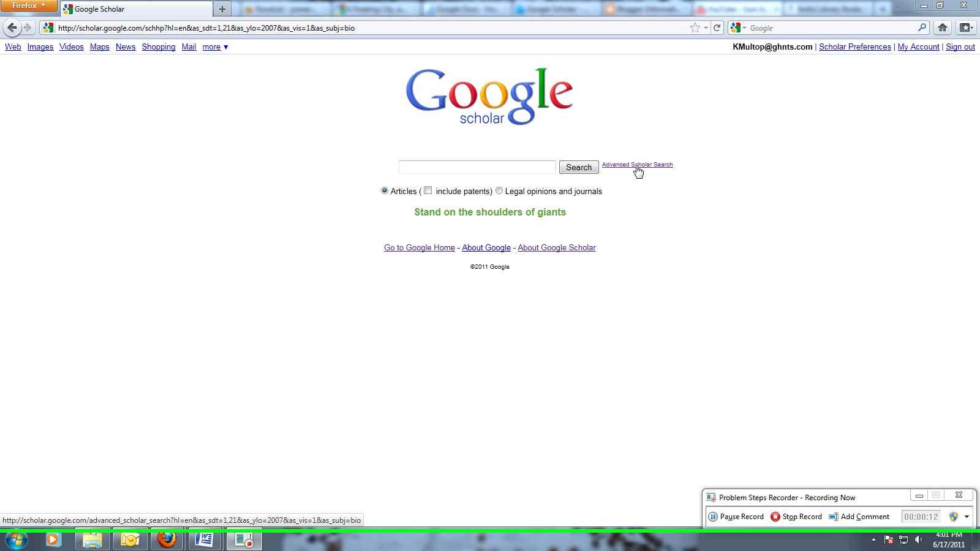Click the Sign out link
This screenshot has height=551, width=980.
[960, 47]
